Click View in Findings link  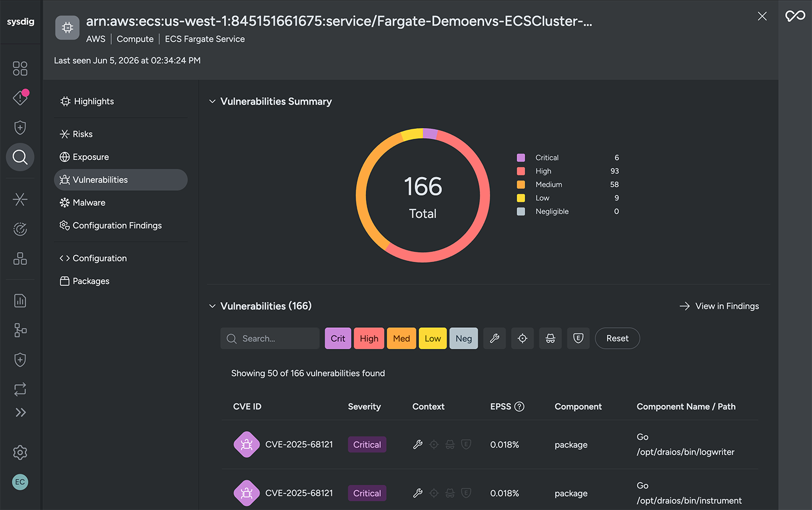pos(719,306)
